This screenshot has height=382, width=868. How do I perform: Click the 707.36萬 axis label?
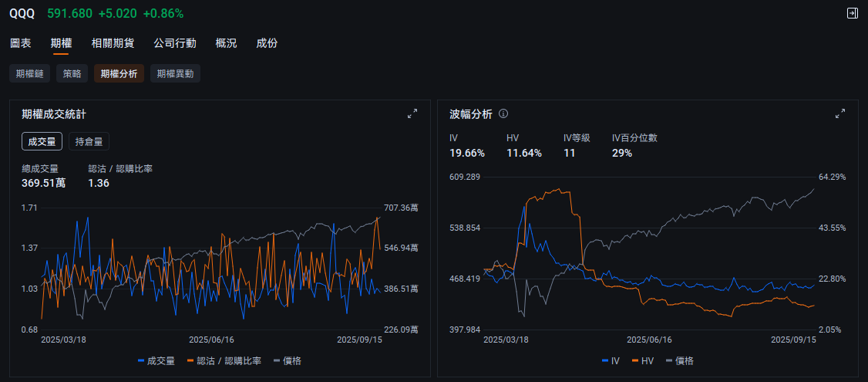coord(402,208)
